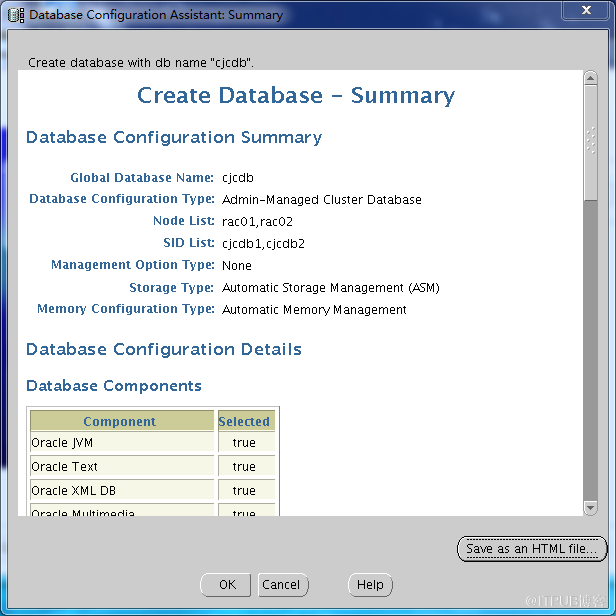Viewport: 616px width, 616px height.
Task: Close the Summary dialog window
Action: tap(580, 12)
